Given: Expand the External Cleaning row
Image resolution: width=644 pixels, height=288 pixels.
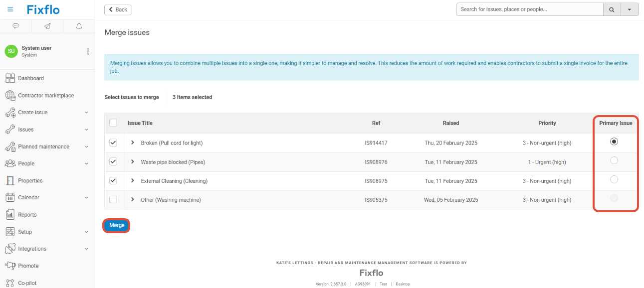Looking at the screenshot, I should [133, 180].
